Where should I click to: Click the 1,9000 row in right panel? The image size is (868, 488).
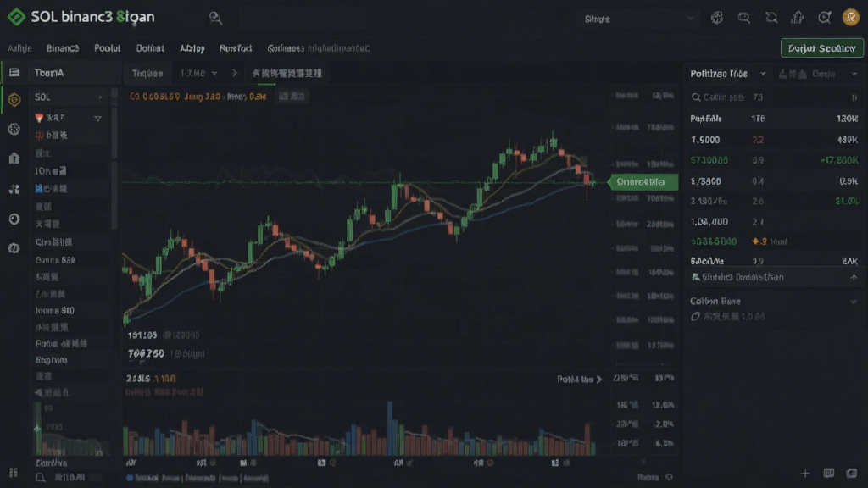click(x=774, y=140)
